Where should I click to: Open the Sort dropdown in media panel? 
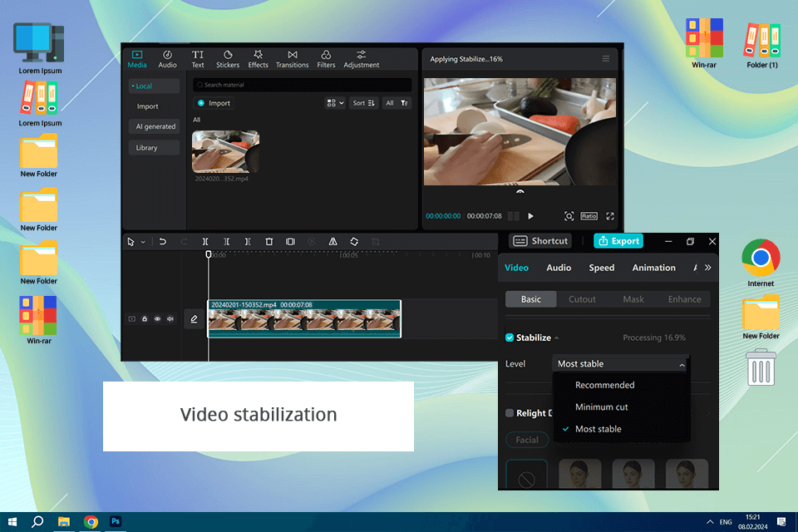(363, 103)
